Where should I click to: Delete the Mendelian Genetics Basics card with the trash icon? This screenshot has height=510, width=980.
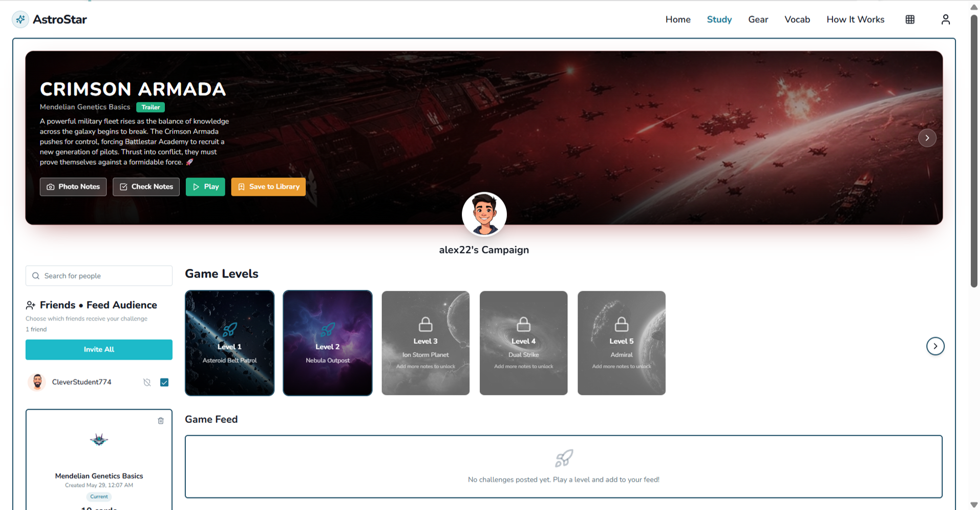point(161,421)
